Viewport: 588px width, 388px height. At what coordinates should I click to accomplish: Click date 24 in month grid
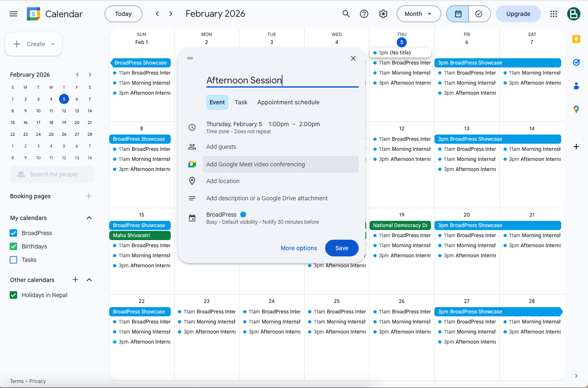coord(272,301)
